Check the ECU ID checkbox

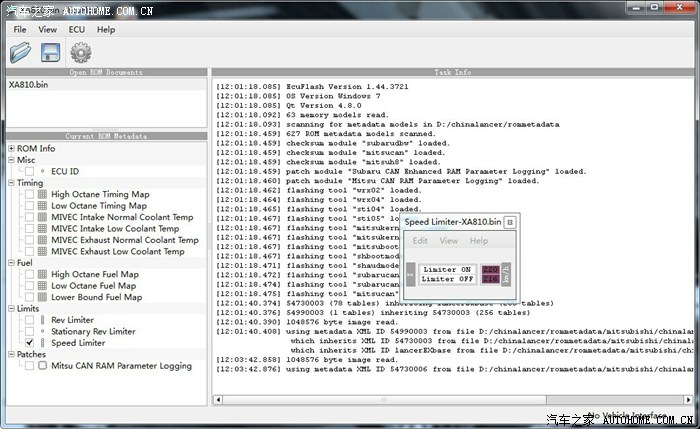(29, 171)
